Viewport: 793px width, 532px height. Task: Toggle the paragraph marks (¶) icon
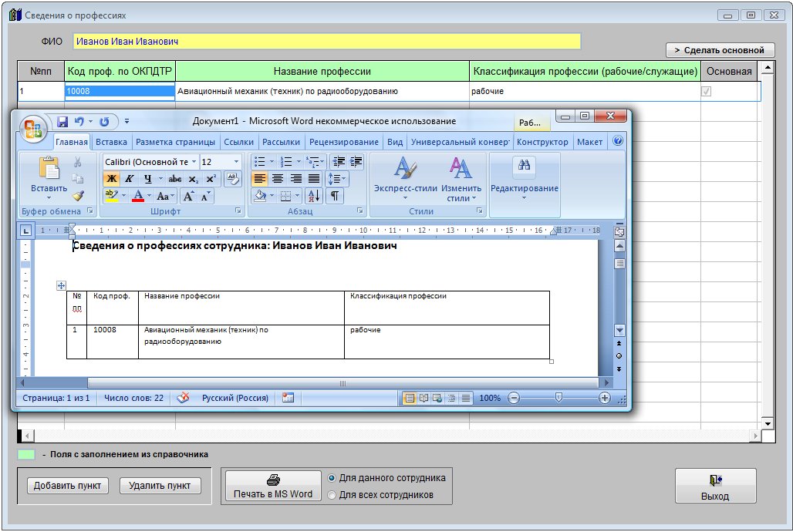335,196
